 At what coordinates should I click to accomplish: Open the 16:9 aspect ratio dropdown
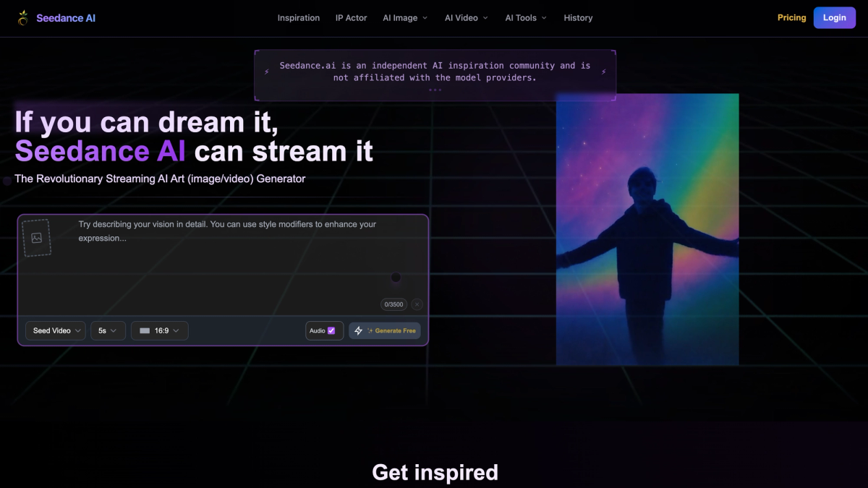click(160, 330)
